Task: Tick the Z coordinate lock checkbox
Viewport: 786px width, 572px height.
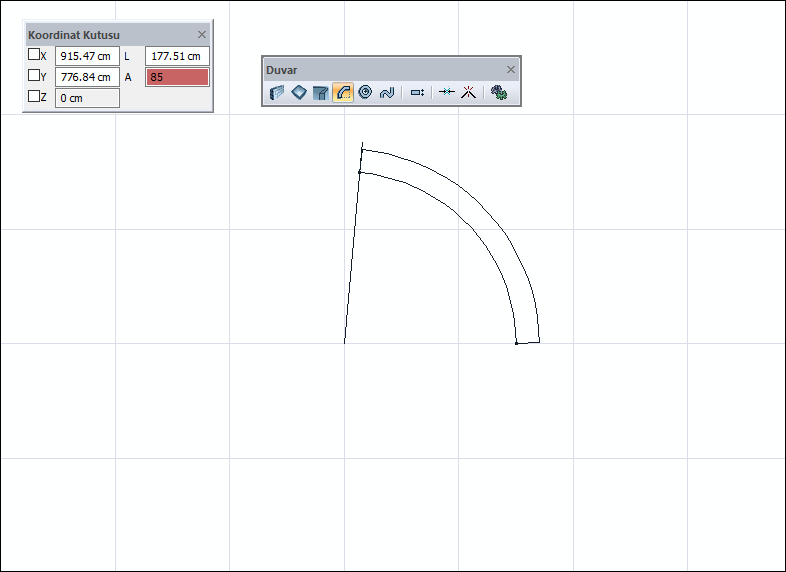Action: tap(34, 97)
